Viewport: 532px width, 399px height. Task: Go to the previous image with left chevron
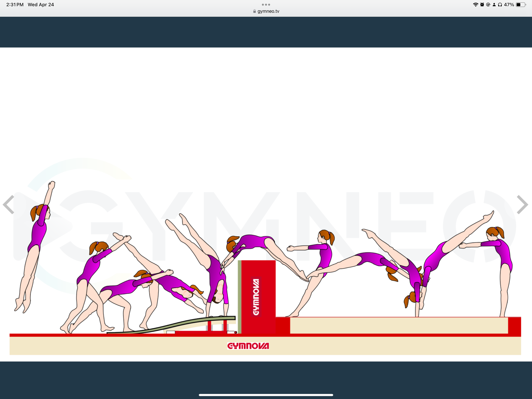tap(9, 205)
